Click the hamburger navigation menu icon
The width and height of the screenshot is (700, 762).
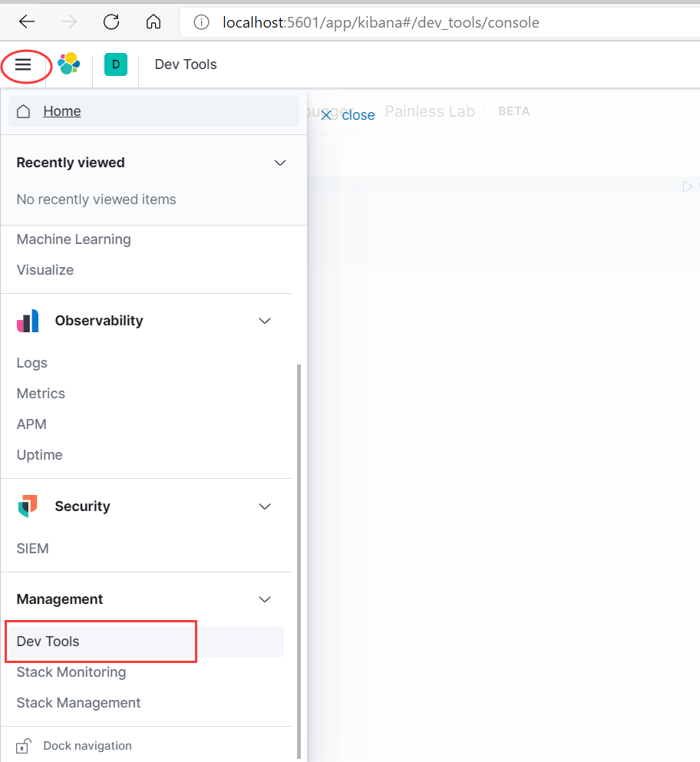pyautogui.click(x=23, y=64)
